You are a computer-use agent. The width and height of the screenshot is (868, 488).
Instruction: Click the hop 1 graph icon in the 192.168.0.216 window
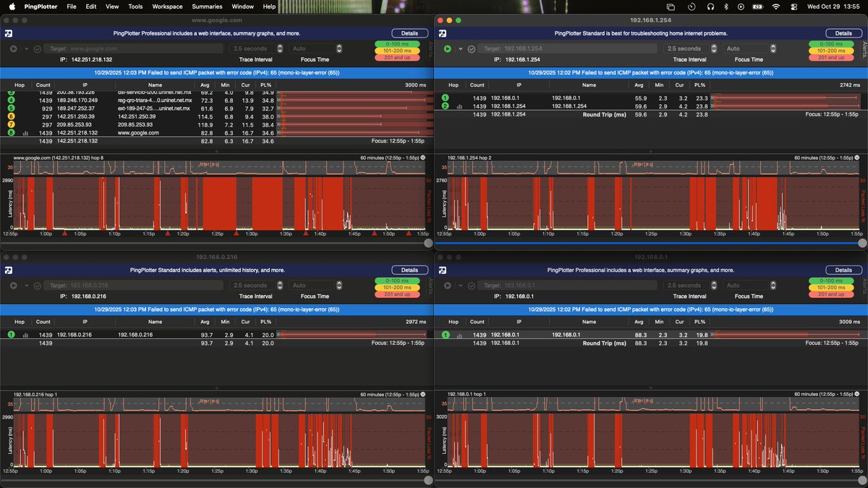tap(25, 335)
